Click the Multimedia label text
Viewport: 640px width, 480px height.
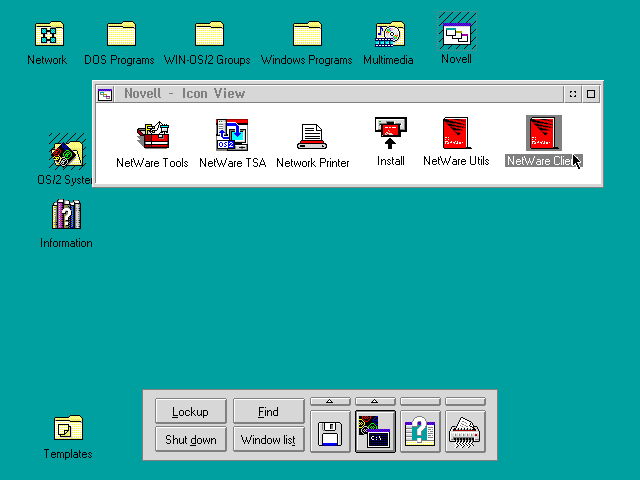(388, 60)
